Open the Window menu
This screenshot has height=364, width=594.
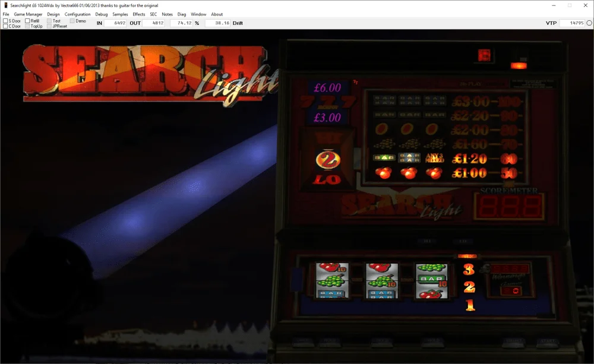click(x=198, y=14)
